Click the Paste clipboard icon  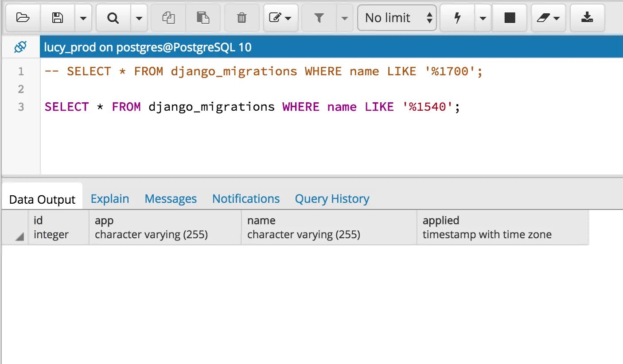[x=203, y=18]
